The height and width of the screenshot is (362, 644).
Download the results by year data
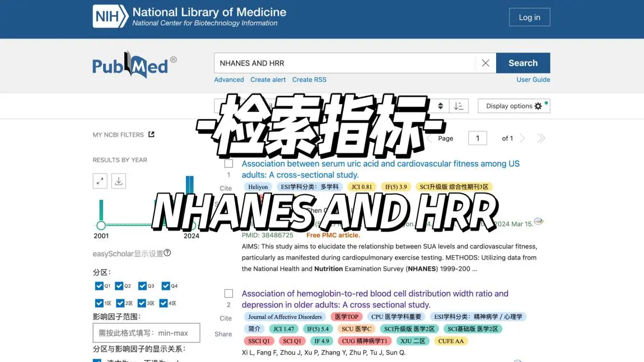[118, 181]
